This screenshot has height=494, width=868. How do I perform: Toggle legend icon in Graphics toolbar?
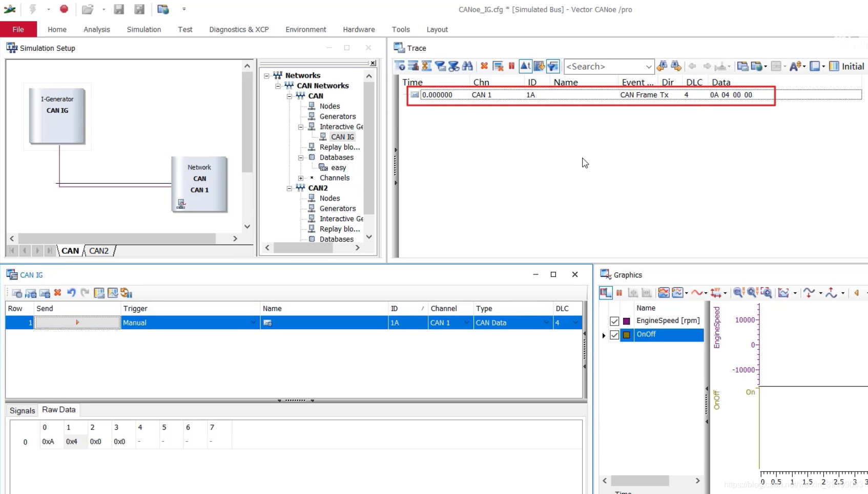coord(606,293)
